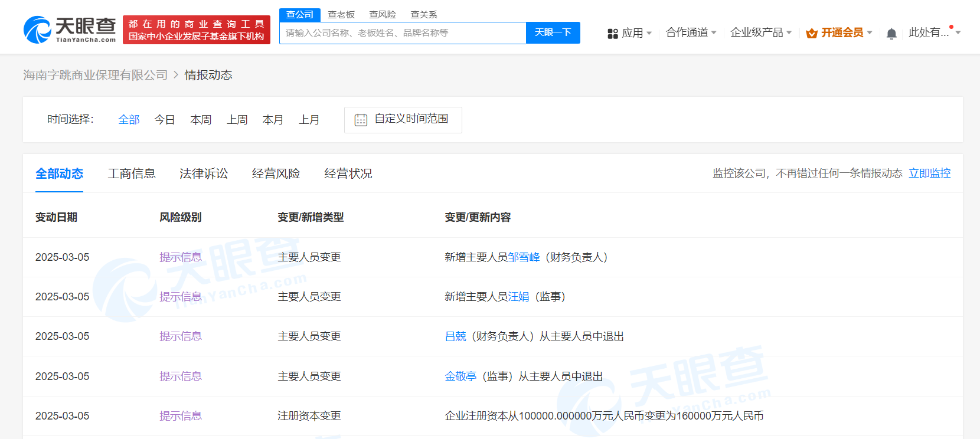Image resolution: width=980 pixels, height=439 pixels.
Task: Open the user account menu 此处有...
Action: [x=935, y=32]
